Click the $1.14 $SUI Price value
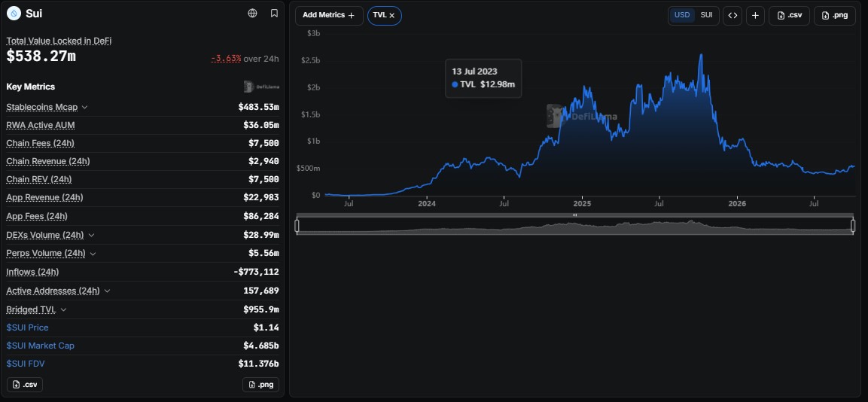The height and width of the screenshot is (402, 868). point(266,327)
